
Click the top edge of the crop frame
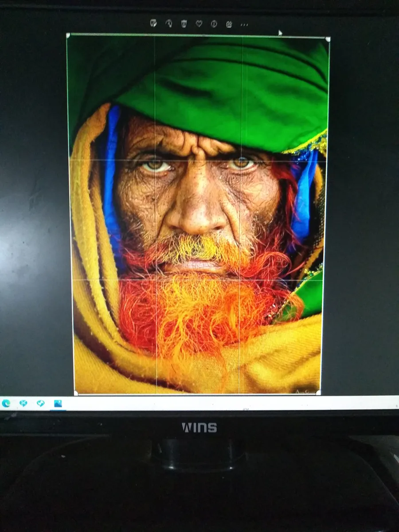tap(198, 37)
